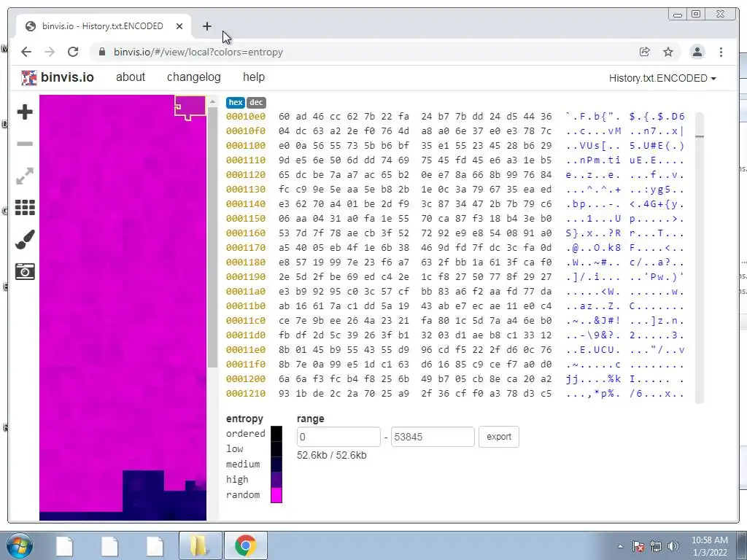Open Chrome three-dot menu
747x560 pixels.
point(721,52)
